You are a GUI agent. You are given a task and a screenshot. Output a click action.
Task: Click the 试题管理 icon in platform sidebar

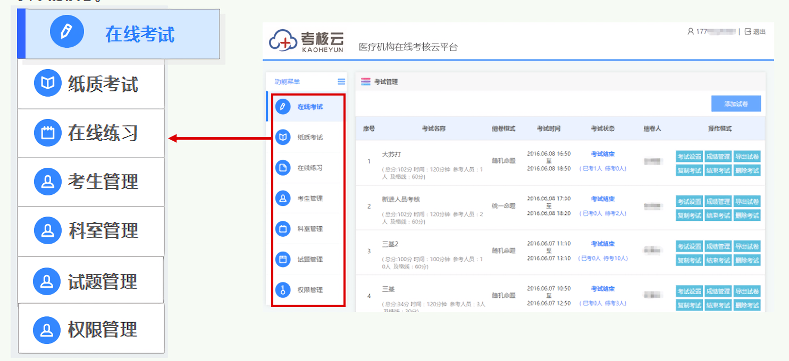(283, 259)
